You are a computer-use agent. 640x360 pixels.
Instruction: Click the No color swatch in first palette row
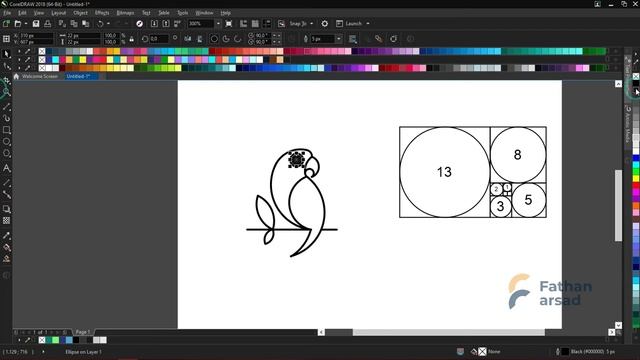pos(42,51)
